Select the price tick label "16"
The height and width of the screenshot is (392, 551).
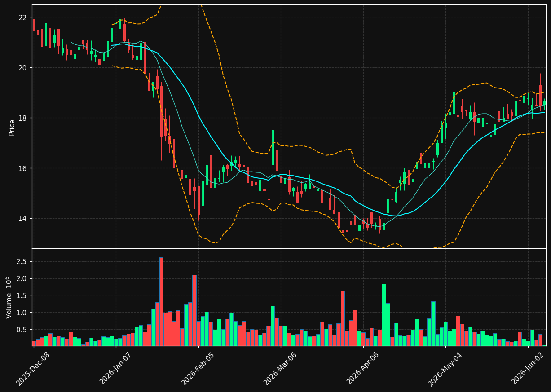point(22,168)
